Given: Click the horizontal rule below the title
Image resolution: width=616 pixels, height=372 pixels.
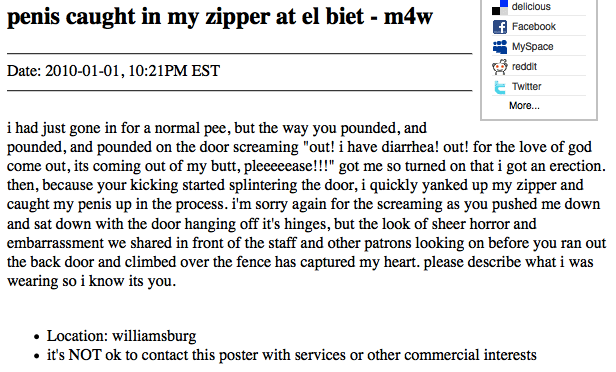Looking at the screenshot, I should [x=240, y=53].
